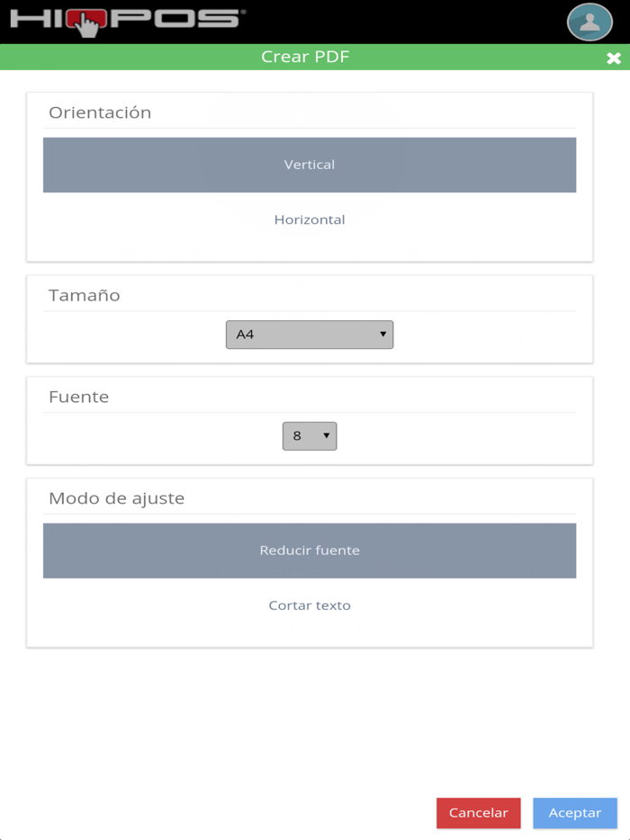
Task: Click the Fuente section heading
Action: [x=77, y=397]
